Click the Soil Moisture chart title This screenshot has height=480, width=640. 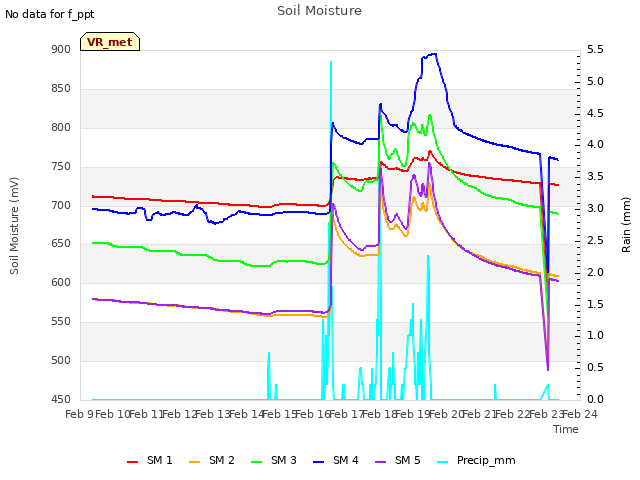click(x=319, y=11)
